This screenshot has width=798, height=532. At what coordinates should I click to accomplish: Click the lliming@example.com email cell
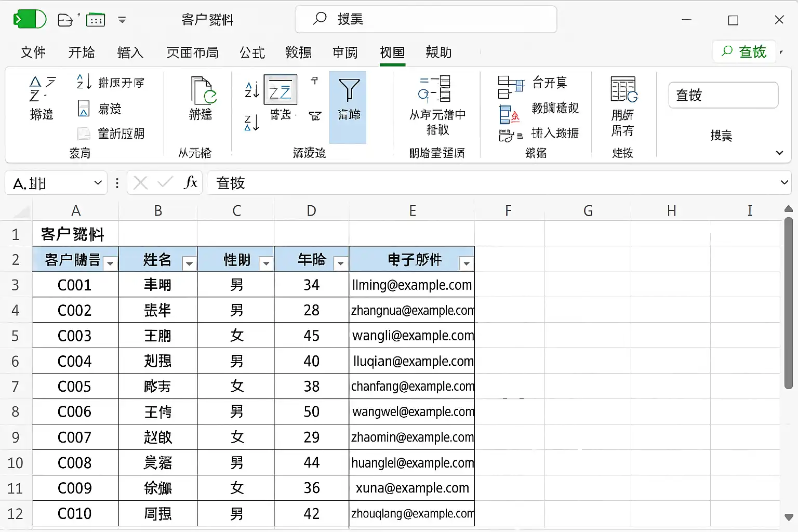tap(411, 285)
